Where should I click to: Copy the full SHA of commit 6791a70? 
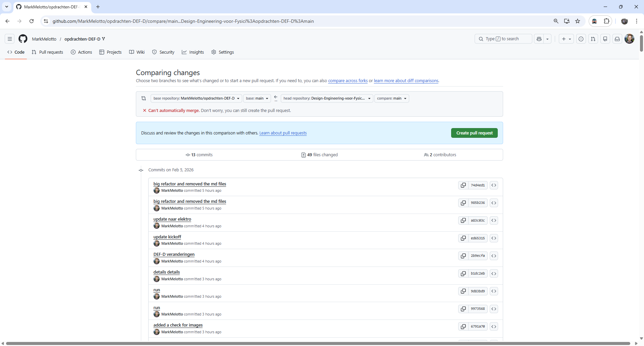click(464, 326)
